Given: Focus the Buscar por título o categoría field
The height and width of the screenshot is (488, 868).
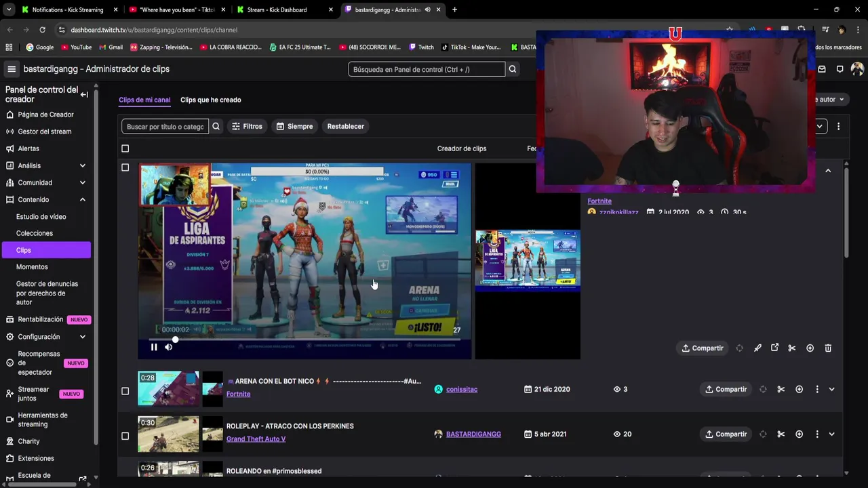Looking at the screenshot, I should (x=165, y=126).
